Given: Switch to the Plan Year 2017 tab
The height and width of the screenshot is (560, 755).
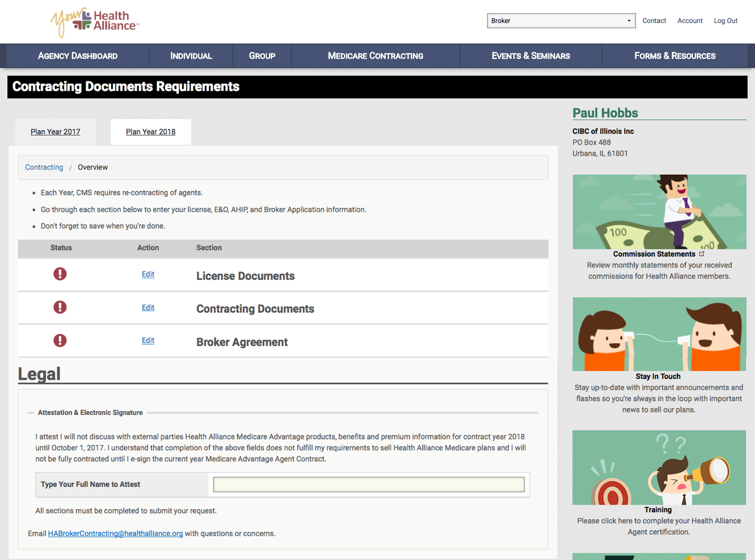Looking at the screenshot, I should pyautogui.click(x=56, y=132).
